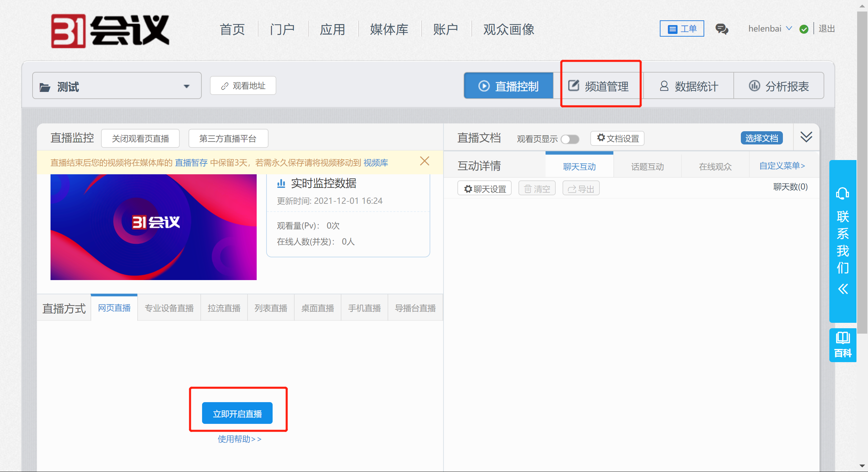Screen dimensions: 868x472
Task: Open the 使用帮助>> link
Action: point(240,439)
